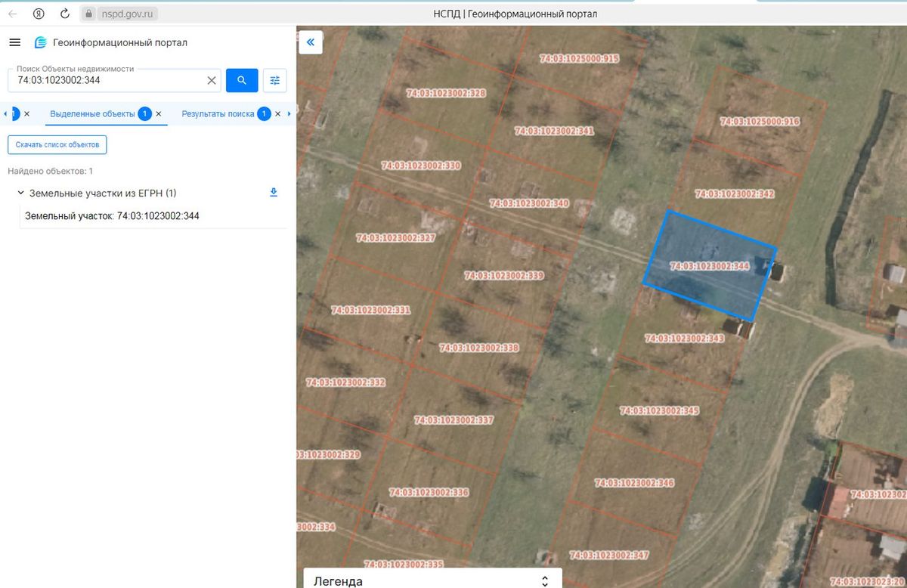Clear the cadastral search field

click(212, 80)
